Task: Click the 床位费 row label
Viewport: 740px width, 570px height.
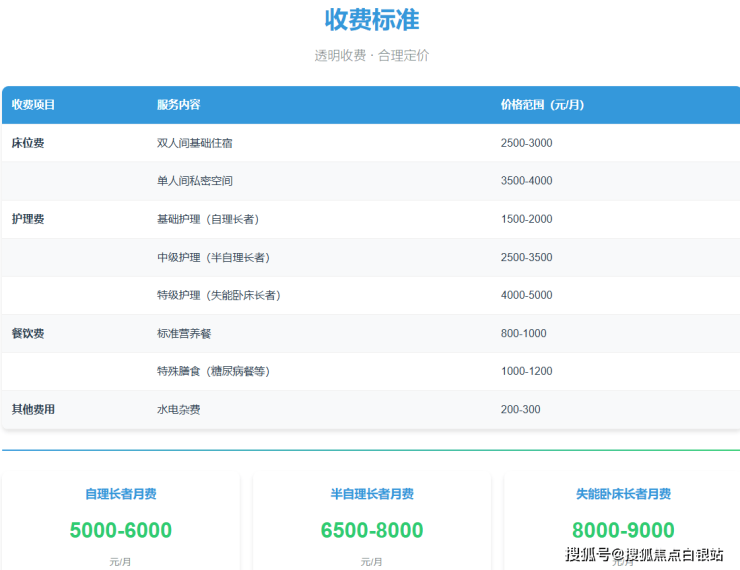Action: [x=28, y=143]
